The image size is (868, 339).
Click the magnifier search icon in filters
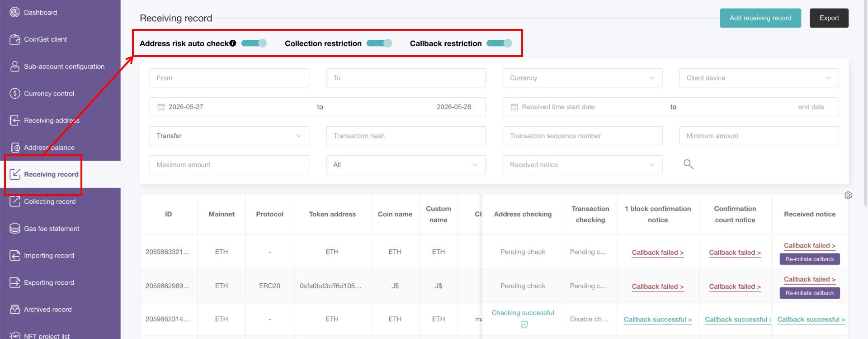(689, 164)
